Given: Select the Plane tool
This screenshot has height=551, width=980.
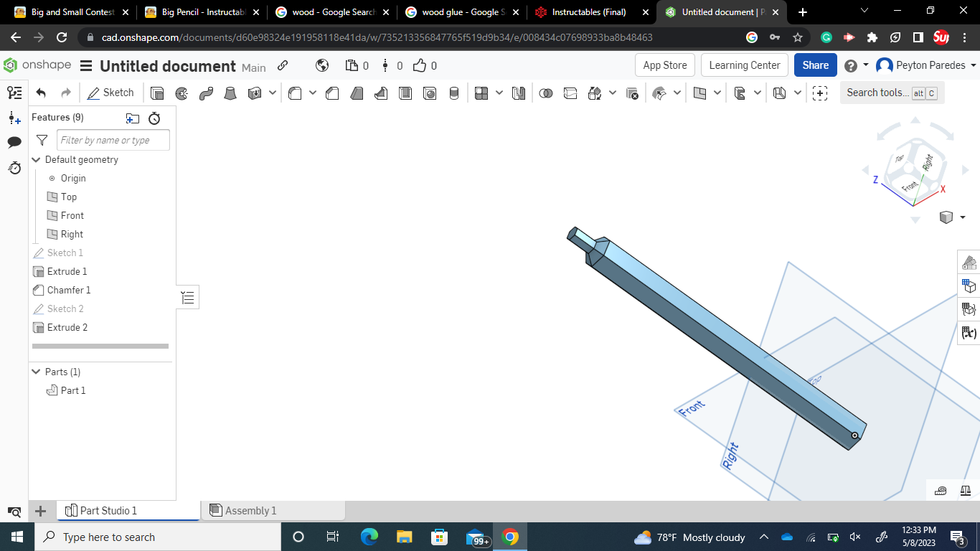Looking at the screenshot, I should tap(699, 93).
